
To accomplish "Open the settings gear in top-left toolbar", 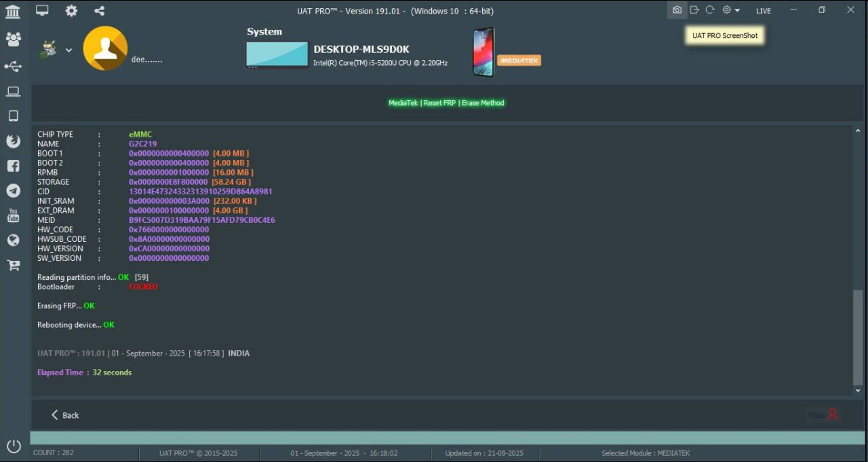I will [71, 11].
